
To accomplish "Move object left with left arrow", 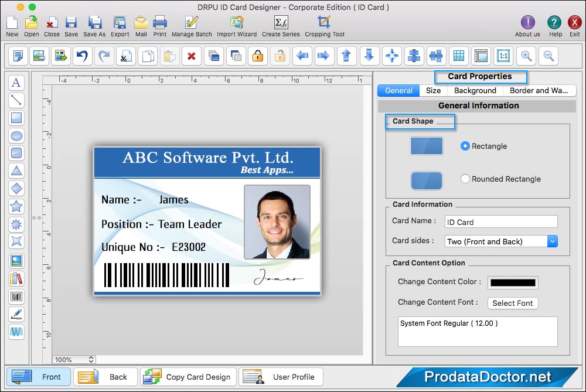I will [x=302, y=56].
